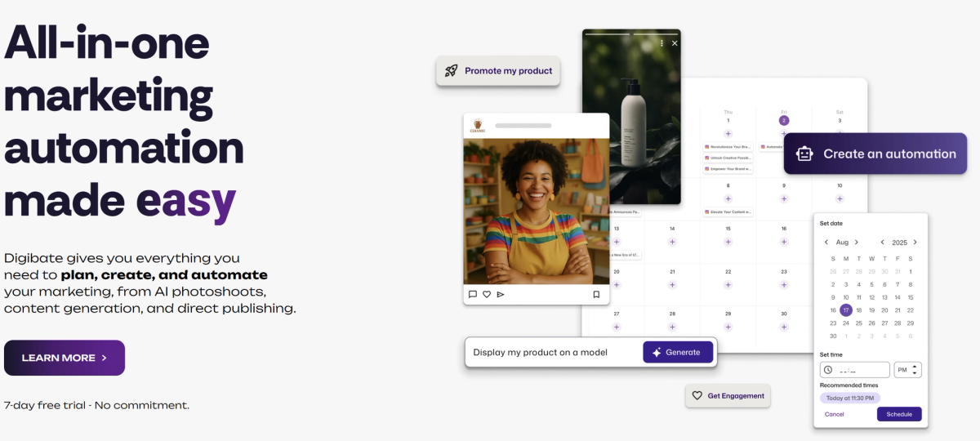This screenshot has width=980, height=441.
Task: Go to previous month before Aug
Action: tap(826, 243)
